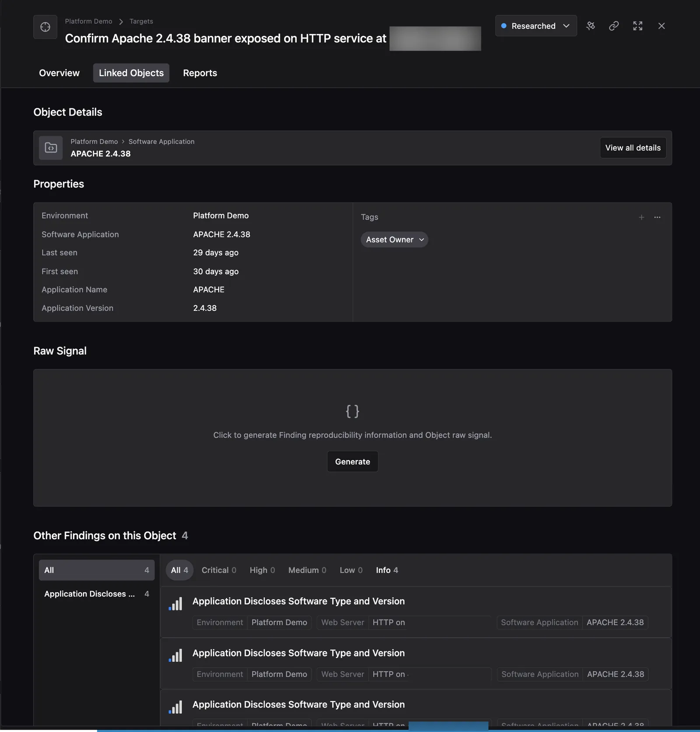Click Targets breadcrumb link

(x=141, y=21)
